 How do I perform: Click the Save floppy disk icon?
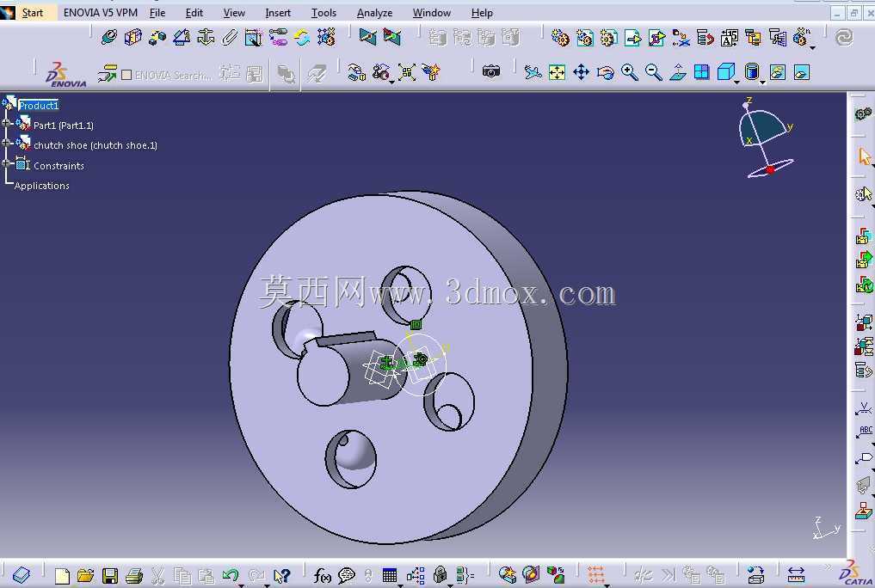click(x=110, y=575)
